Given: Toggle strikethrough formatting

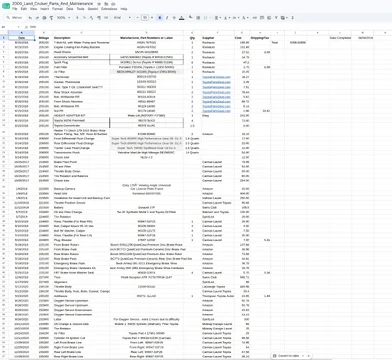Looking at the screenshot, I should point(174,18).
